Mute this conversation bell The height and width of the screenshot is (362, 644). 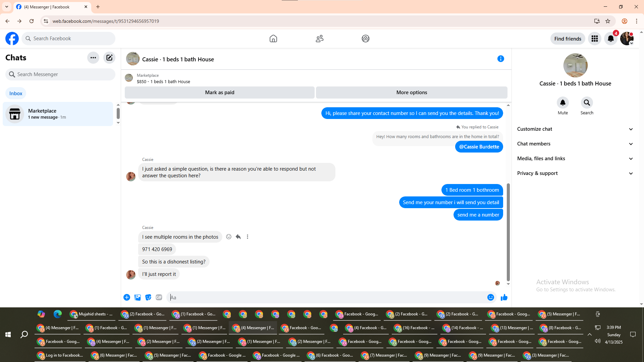click(x=562, y=103)
